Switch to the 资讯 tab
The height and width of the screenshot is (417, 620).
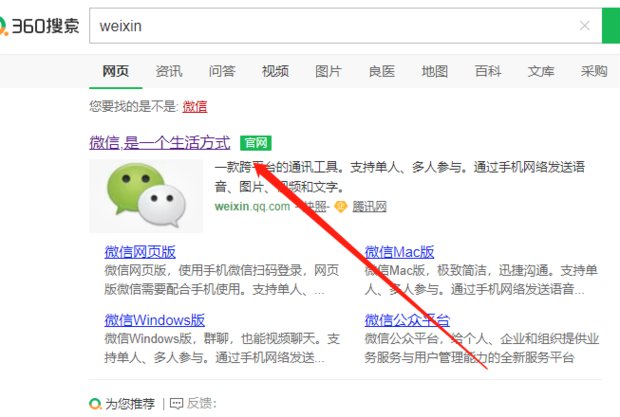[169, 71]
